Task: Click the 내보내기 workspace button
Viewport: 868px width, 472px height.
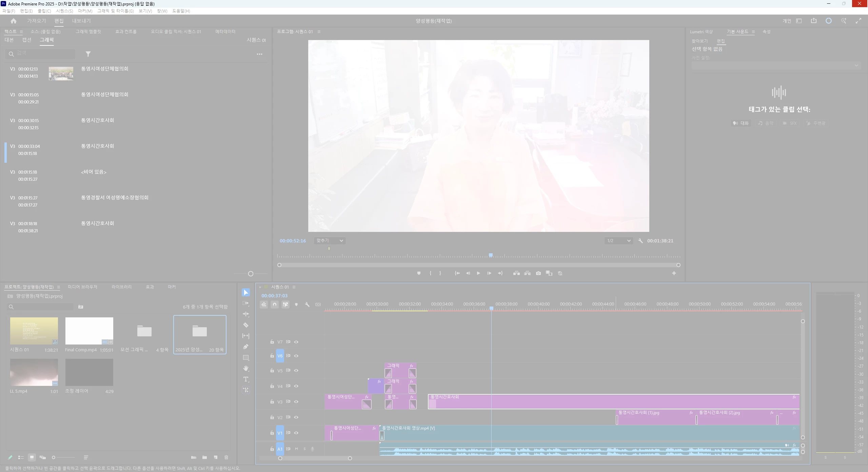Action: [x=81, y=21]
